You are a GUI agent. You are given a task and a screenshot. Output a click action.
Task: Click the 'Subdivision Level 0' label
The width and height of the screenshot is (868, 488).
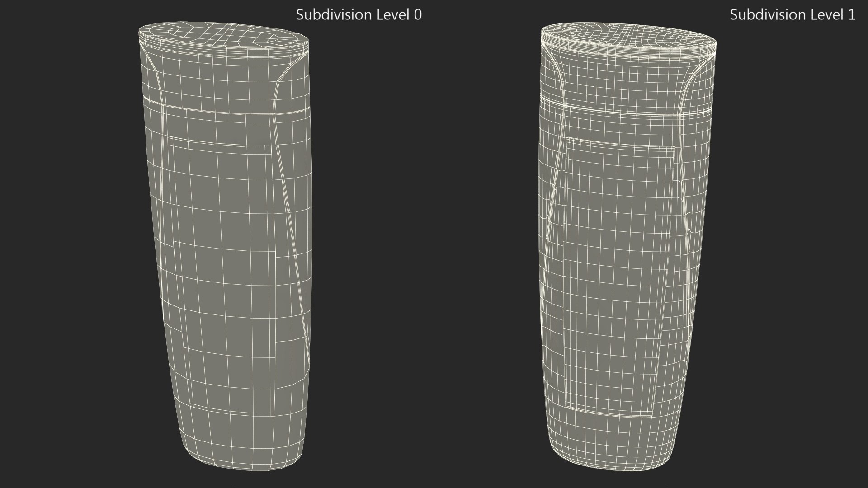tap(359, 15)
